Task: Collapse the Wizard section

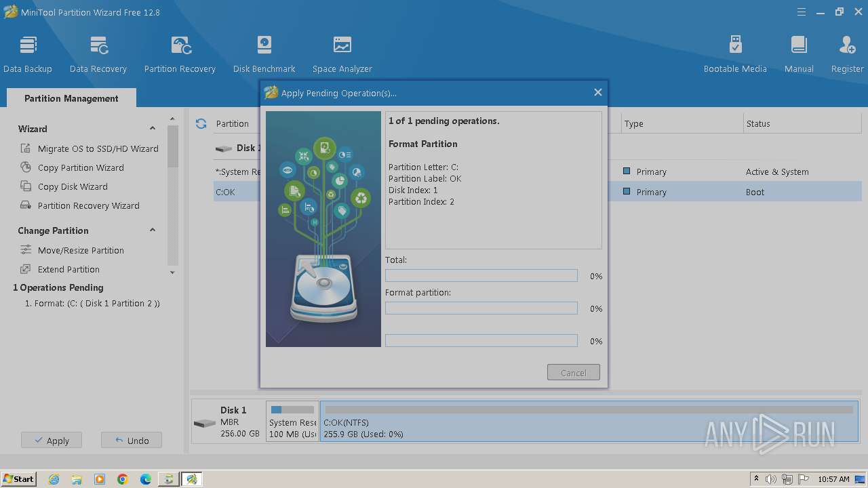Action: (x=152, y=129)
